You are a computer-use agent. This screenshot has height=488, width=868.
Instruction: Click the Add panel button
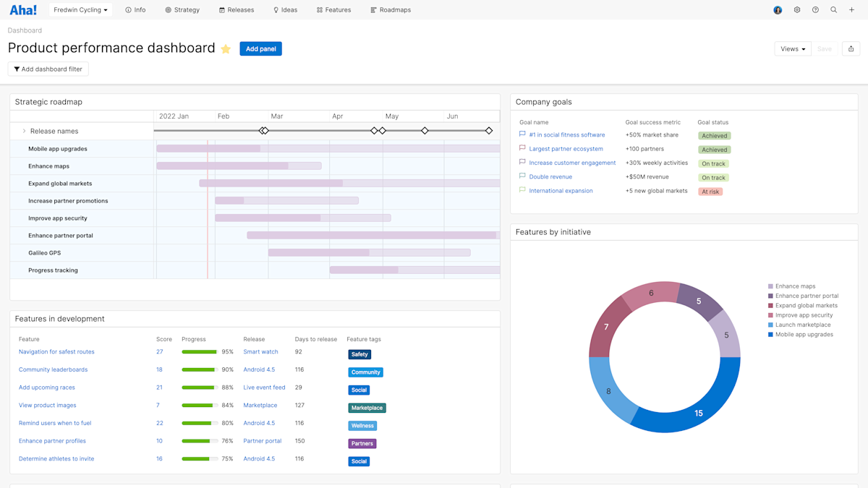tap(260, 48)
